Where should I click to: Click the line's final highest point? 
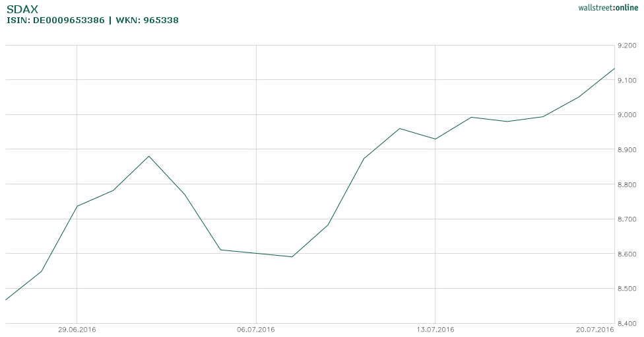click(614, 68)
